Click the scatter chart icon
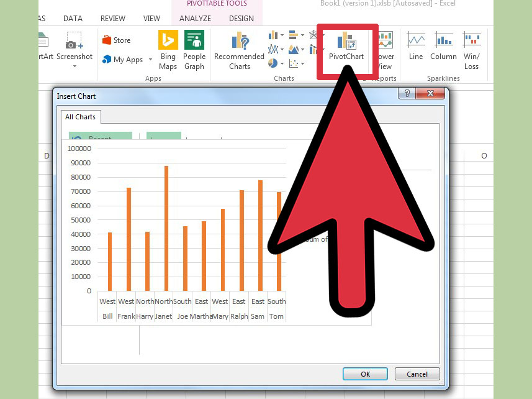Image resolution: width=532 pixels, height=399 pixels. tap(294, 62)
